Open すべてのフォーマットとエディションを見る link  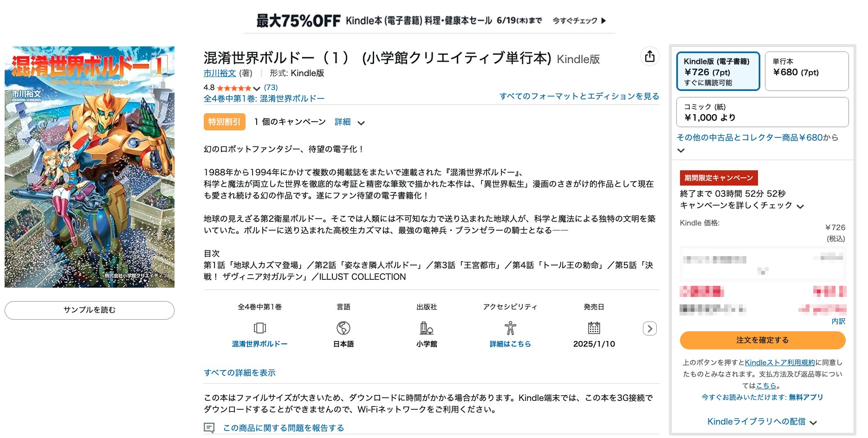579,96
